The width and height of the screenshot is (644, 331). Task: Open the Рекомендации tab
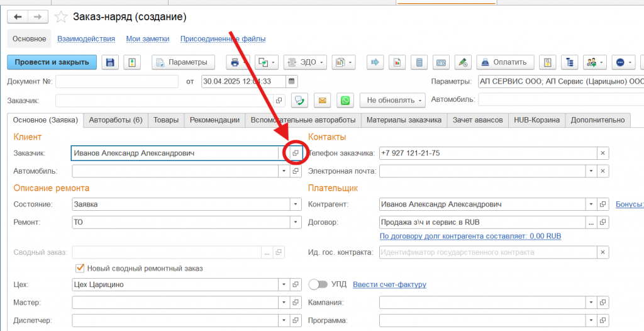click(x=214, y=120)
